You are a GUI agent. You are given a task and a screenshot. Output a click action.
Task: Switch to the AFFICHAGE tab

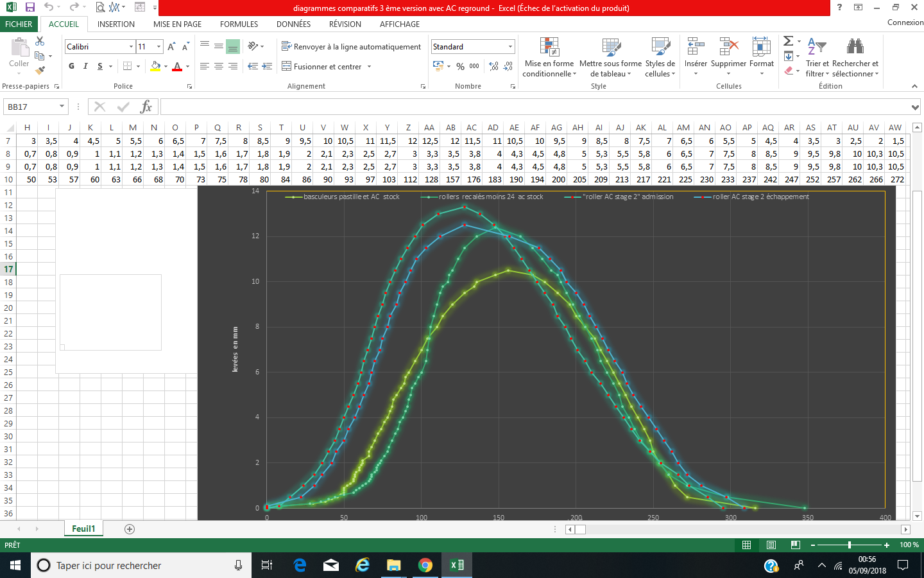tap(400, 24)
